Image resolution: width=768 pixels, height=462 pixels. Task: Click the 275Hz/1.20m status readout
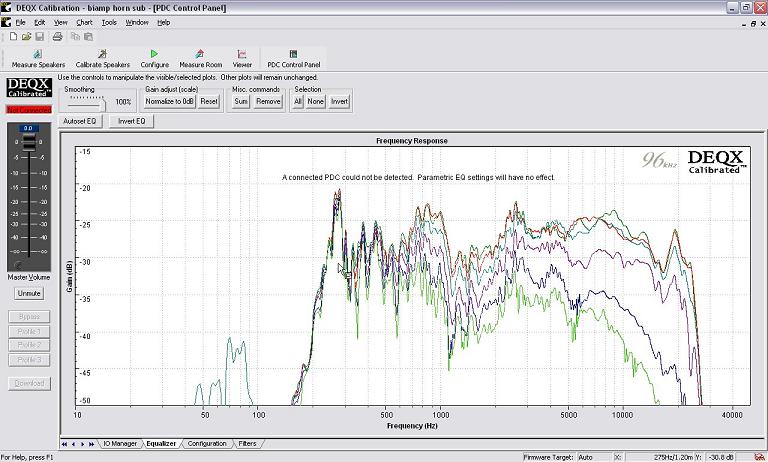(673, 457)
